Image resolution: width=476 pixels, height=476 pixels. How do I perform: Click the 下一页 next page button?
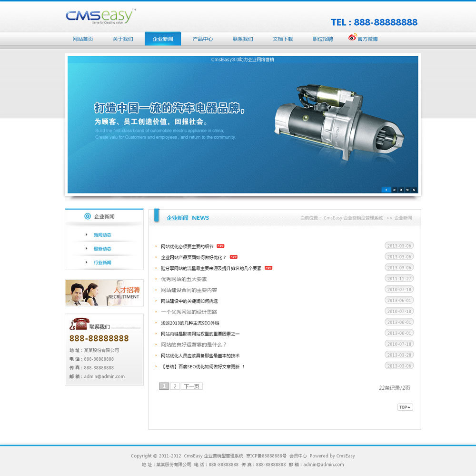191,386
